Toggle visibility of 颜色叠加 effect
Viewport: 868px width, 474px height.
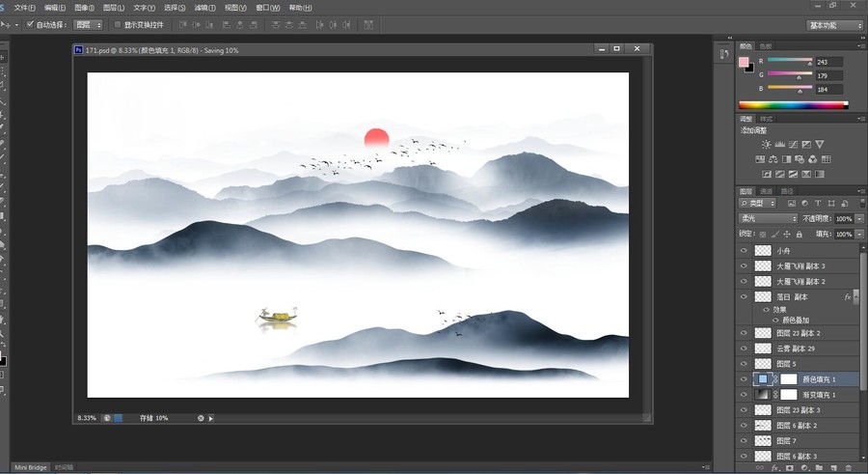tap(775, 321)
